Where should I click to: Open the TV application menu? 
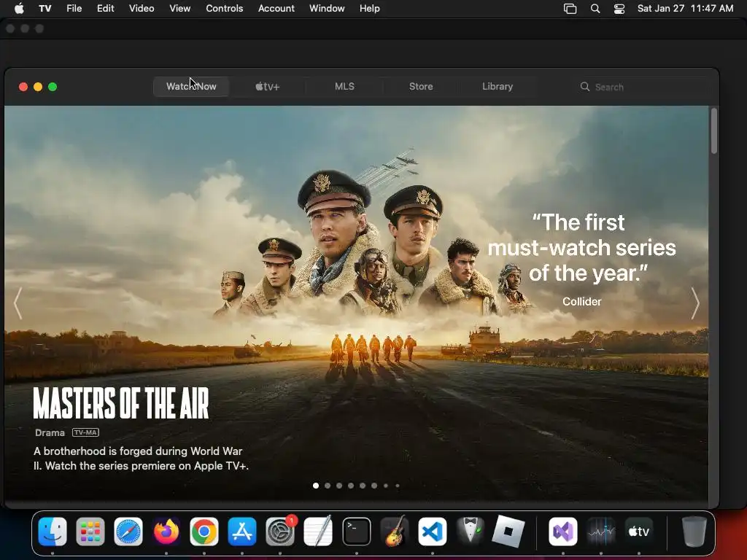(x=44, y=8)
